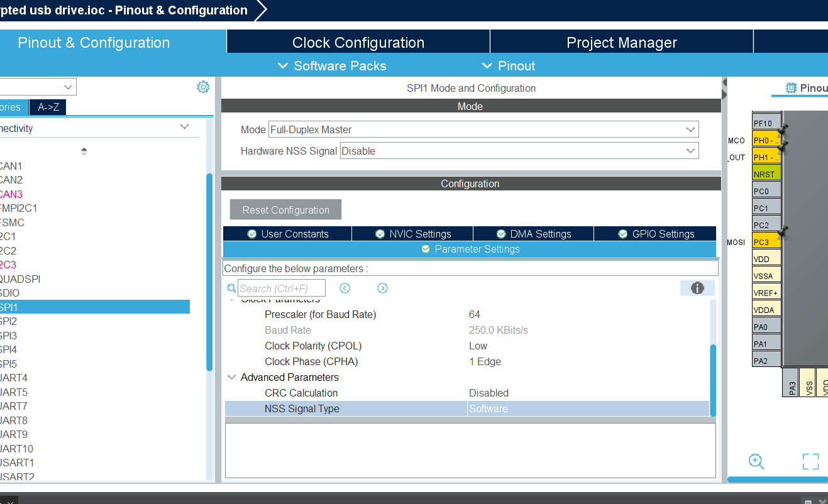Switch to the NVIC Settings tab
Screen dimensions: 828x504
coord(412,234)
